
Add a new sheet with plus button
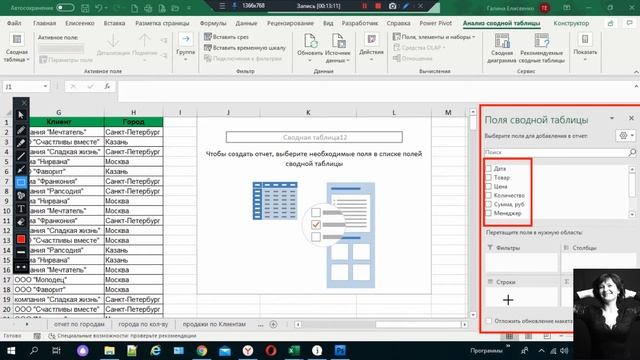273,324
